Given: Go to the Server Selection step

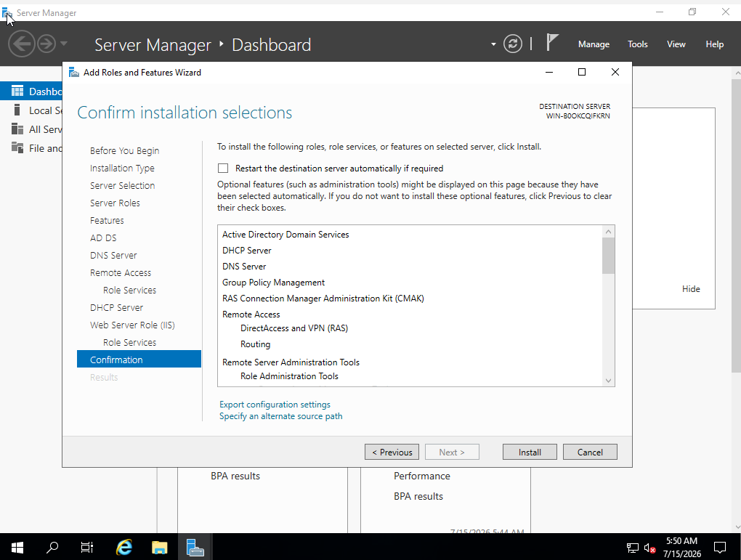Looking at the screenshot, I should tap(122, 186).
